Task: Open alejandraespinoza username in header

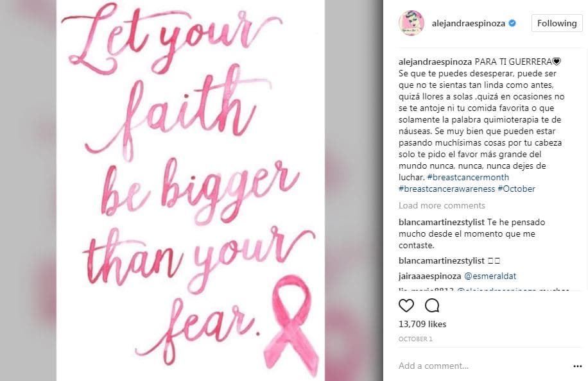Action: pyautogui.click(x=469, y=23)
